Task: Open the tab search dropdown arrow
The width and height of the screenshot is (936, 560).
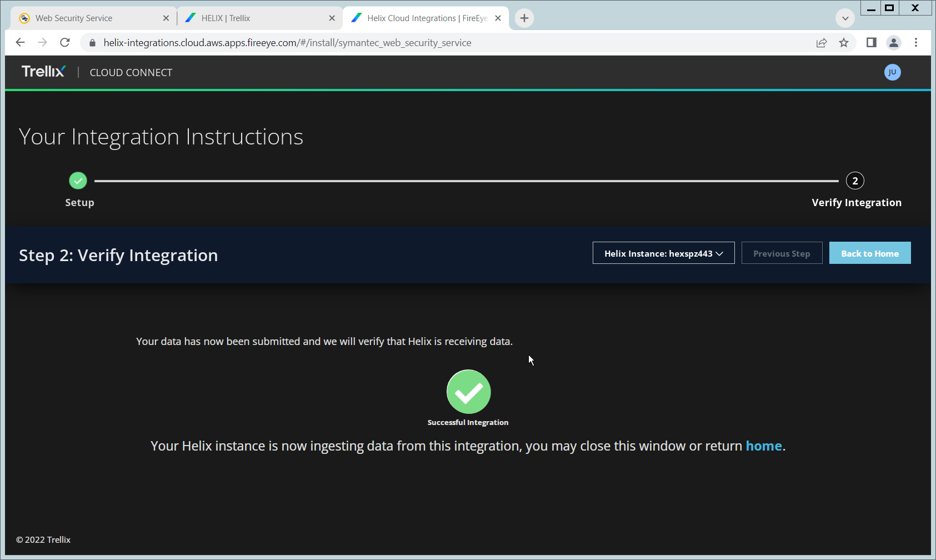Action: 845,18
